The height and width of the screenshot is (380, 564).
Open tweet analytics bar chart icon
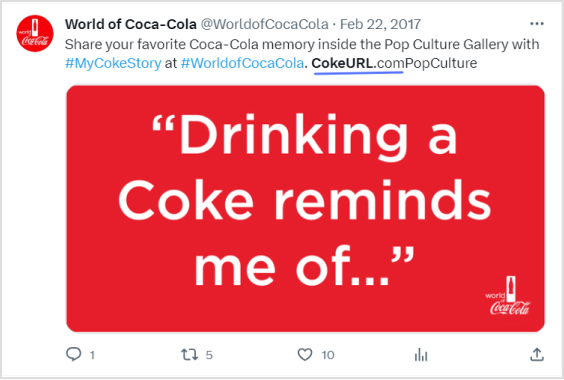[x=421, y=355]
